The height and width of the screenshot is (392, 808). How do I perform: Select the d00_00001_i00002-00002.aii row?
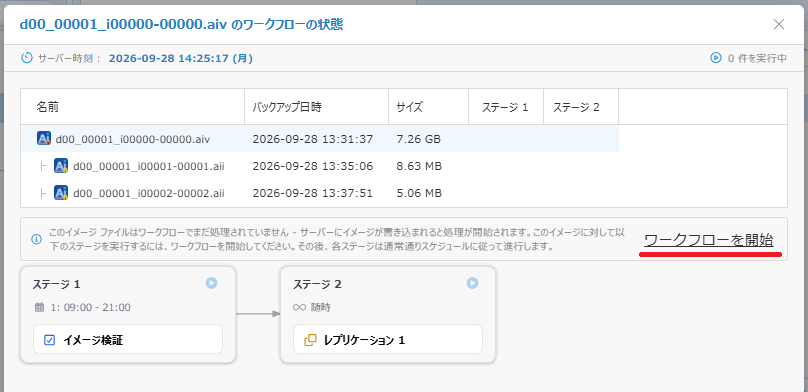[319, 193]
